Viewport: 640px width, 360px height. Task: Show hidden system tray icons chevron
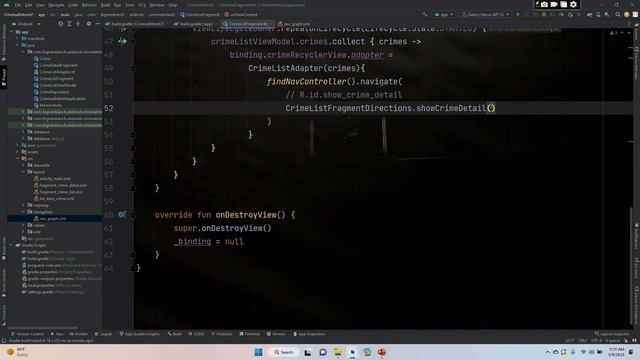pos(547,352)
